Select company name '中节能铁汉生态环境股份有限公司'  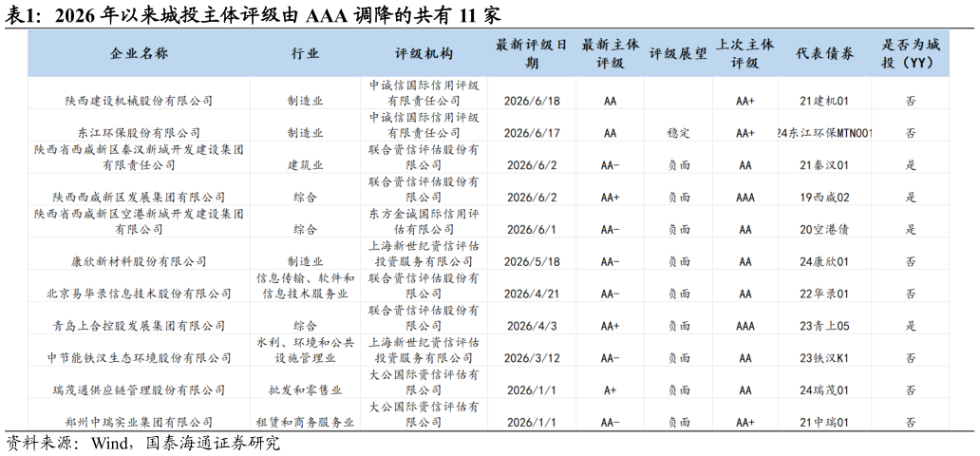[x=139, y=358]
